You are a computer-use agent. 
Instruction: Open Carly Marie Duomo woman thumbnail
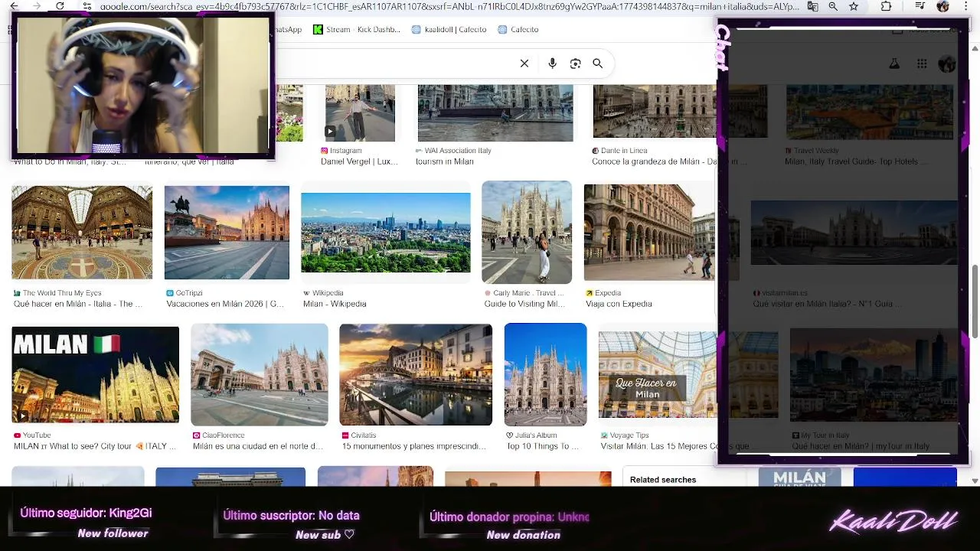click(527, 232)
